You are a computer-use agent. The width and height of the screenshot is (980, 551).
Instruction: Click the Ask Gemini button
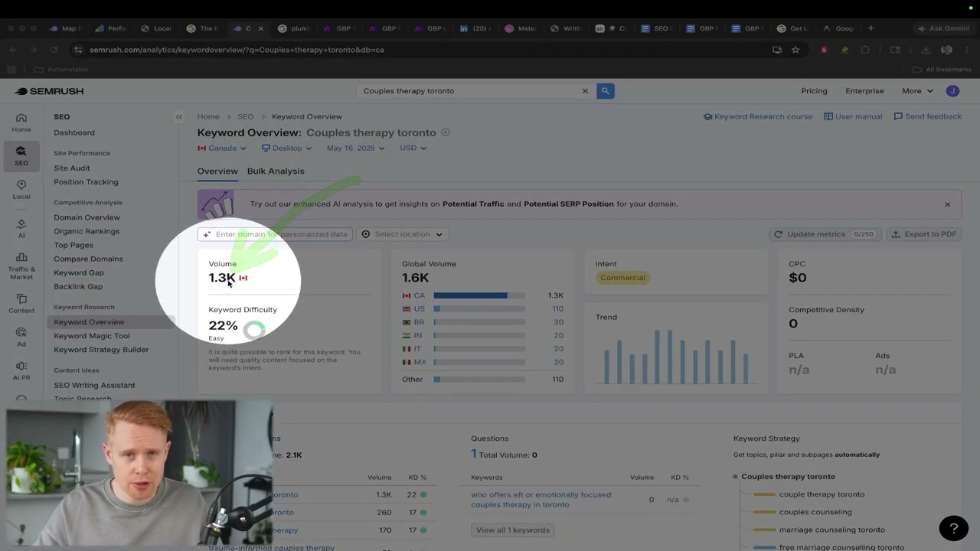[x=943, y=28]
